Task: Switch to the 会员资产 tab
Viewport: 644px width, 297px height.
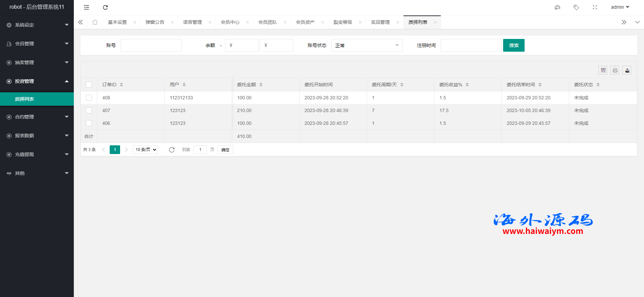Action: point(305,22)
